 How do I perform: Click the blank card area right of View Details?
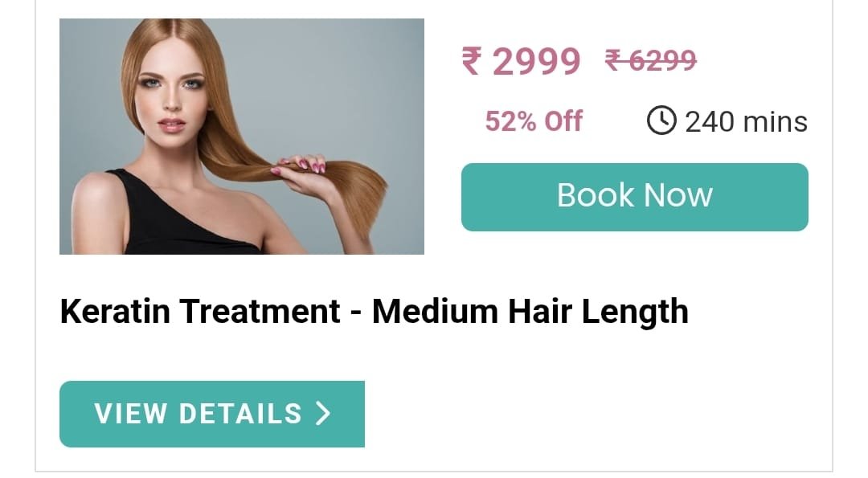tap(598, 414)
